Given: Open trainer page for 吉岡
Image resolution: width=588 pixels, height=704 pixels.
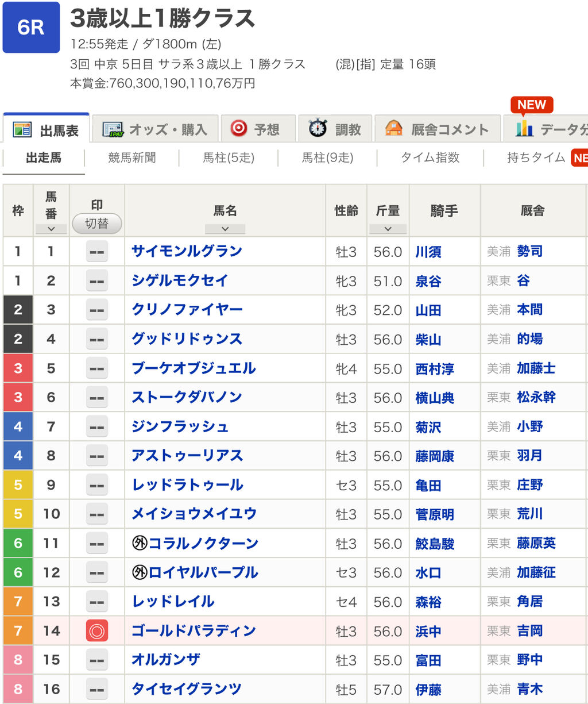Looking at the screenshot, I should [529, 630].
